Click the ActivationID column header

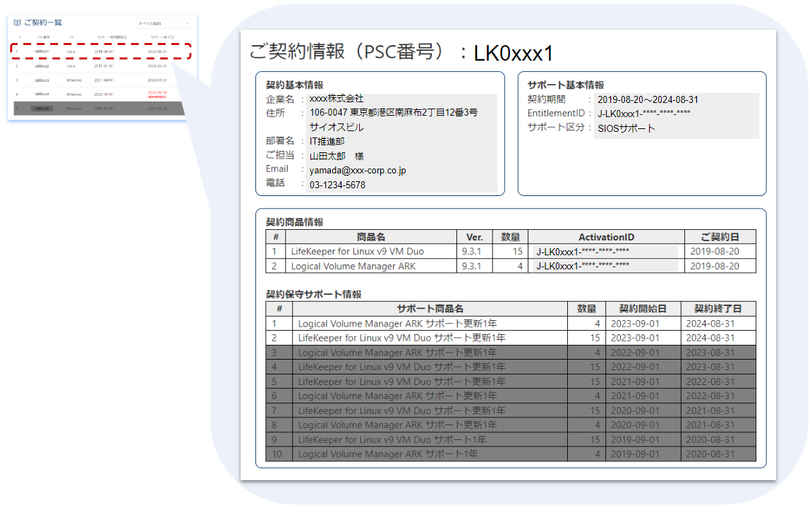tap(606, 237)
